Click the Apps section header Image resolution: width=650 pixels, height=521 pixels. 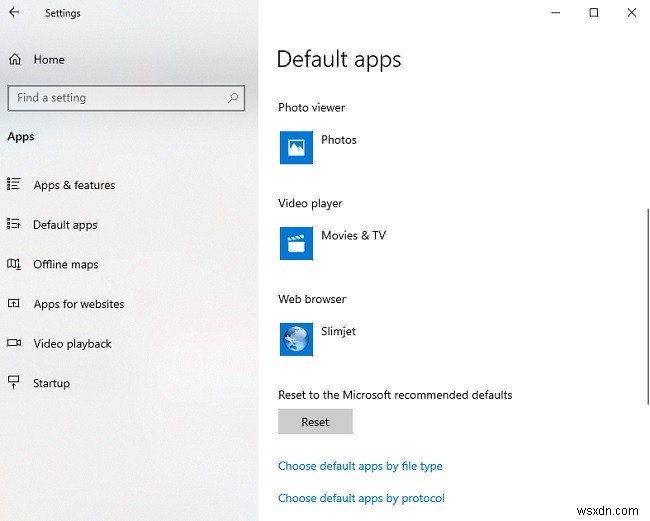tap(21, 137)
